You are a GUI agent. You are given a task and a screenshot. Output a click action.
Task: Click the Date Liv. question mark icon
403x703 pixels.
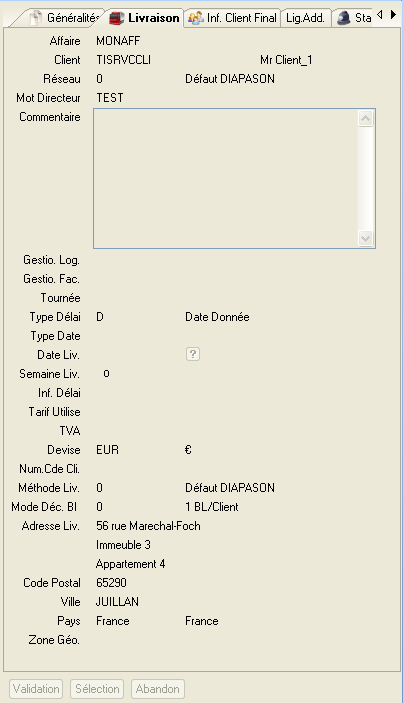click(193, 354)
